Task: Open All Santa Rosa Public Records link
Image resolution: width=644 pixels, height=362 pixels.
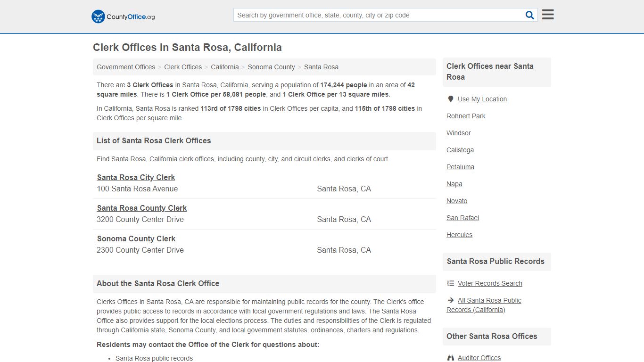Action: (x=484, y=305)
